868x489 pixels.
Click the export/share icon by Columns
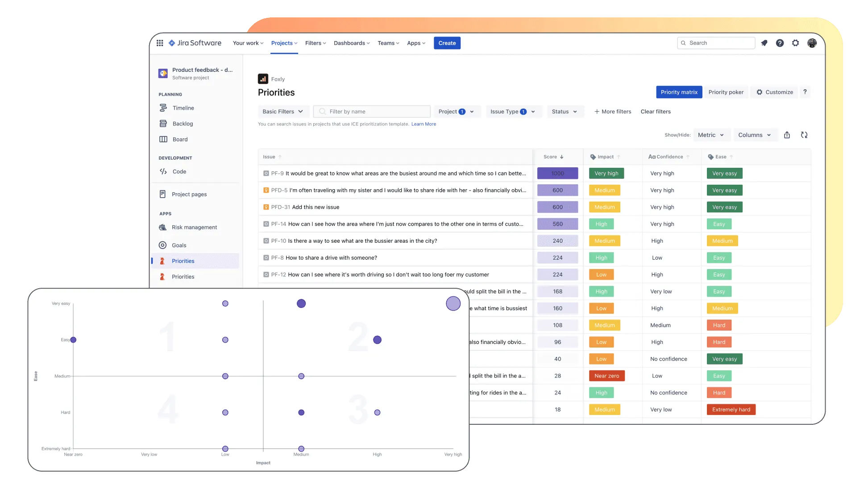[787, 135]
